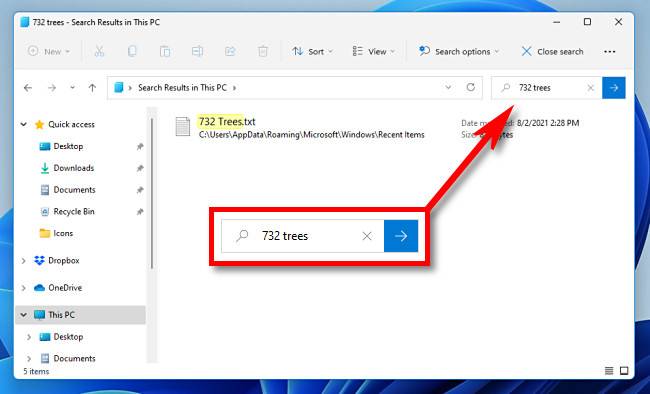Click the pin icon beside Quick access Desktop
650x394 pixels.
click(x=140, y=146)
